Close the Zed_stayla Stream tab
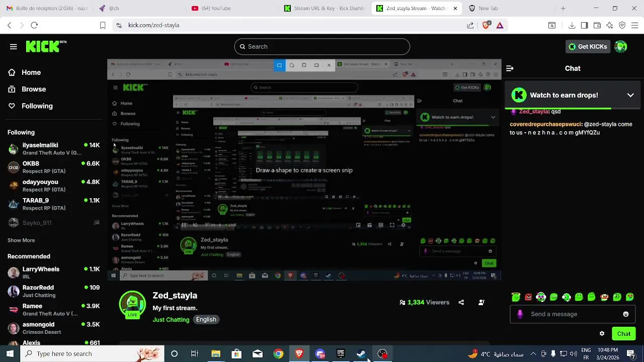The width and height of the screenshot is (644, 362). coord(455,8)
